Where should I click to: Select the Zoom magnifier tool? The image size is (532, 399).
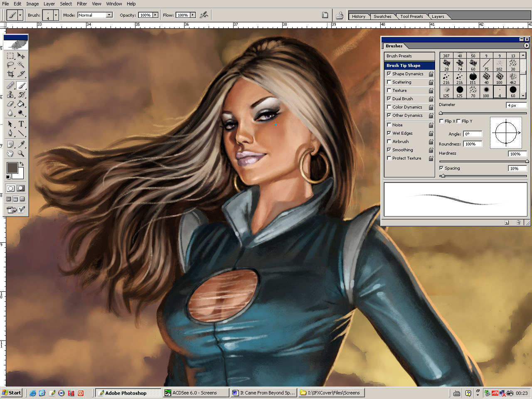pyautogui.click(x=21, y=153)
